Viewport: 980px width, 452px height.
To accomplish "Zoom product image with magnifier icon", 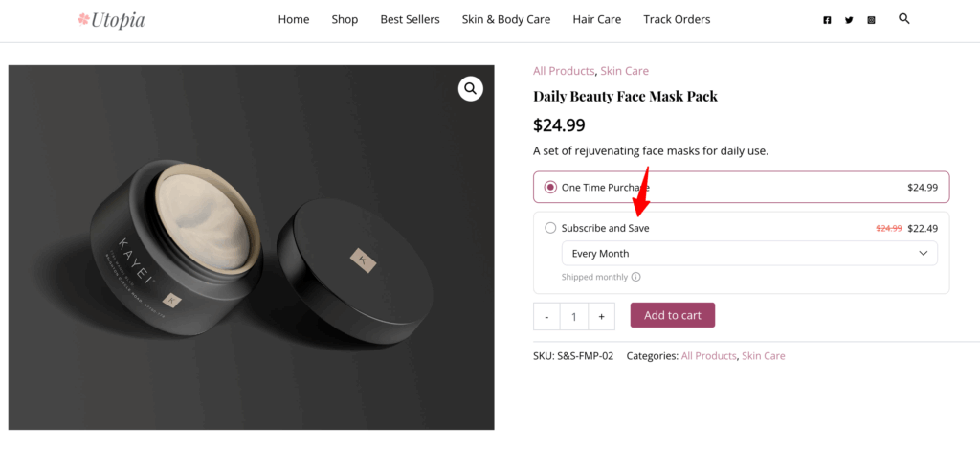I will click(x=470, y=89).
